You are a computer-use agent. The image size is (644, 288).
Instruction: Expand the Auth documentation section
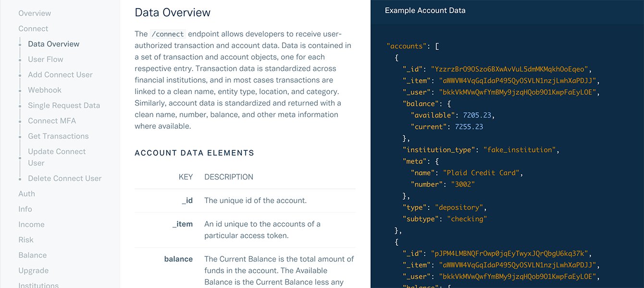(x=26, y=193)
